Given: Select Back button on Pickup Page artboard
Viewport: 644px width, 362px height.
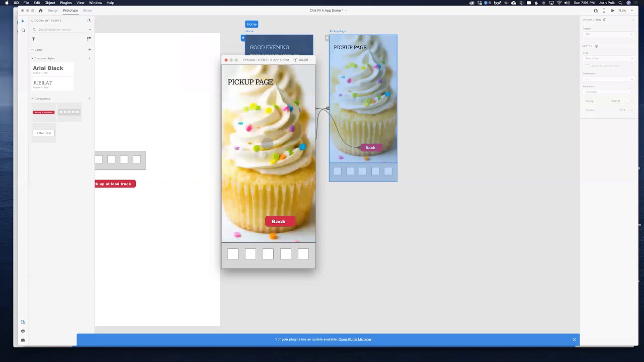Looking at the screenshot, I should point(370,148).
